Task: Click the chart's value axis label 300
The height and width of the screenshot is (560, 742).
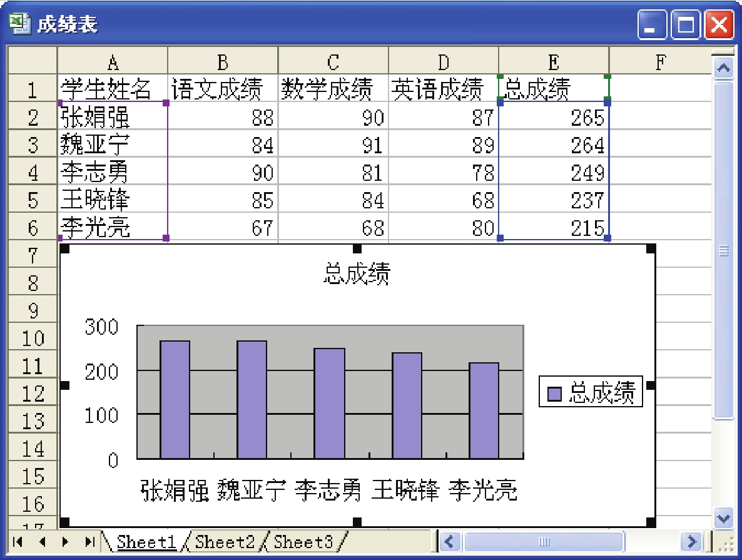Action: point(102,327)
